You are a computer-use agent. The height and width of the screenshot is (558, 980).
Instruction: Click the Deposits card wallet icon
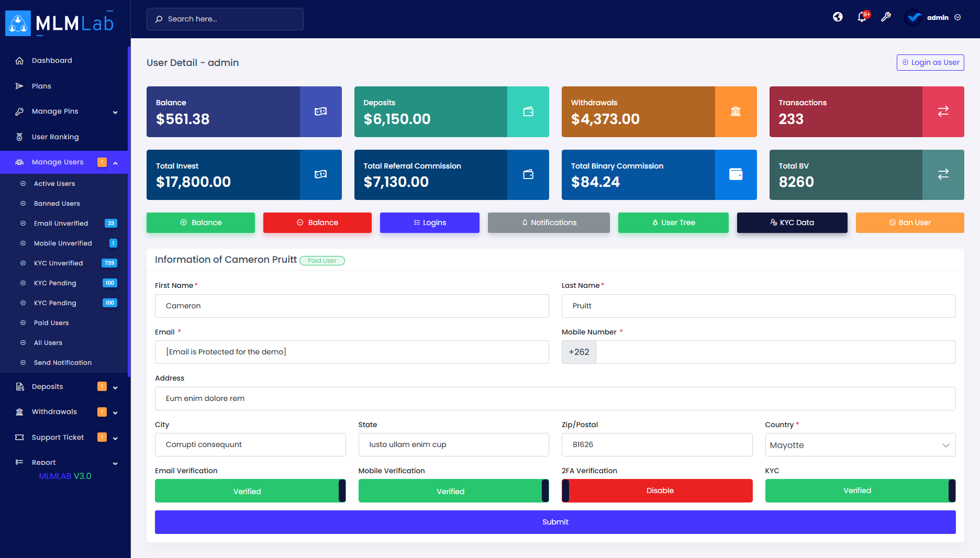[x=528, y=111]
